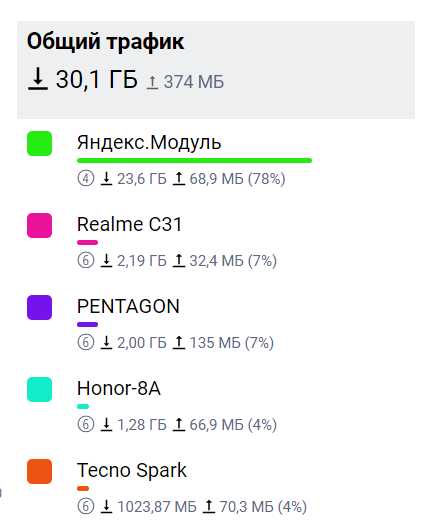This screenshot has height=531, width=435.
Task: Click the upload arrow icon next to 135 МБ
Action: coord(179,342)
